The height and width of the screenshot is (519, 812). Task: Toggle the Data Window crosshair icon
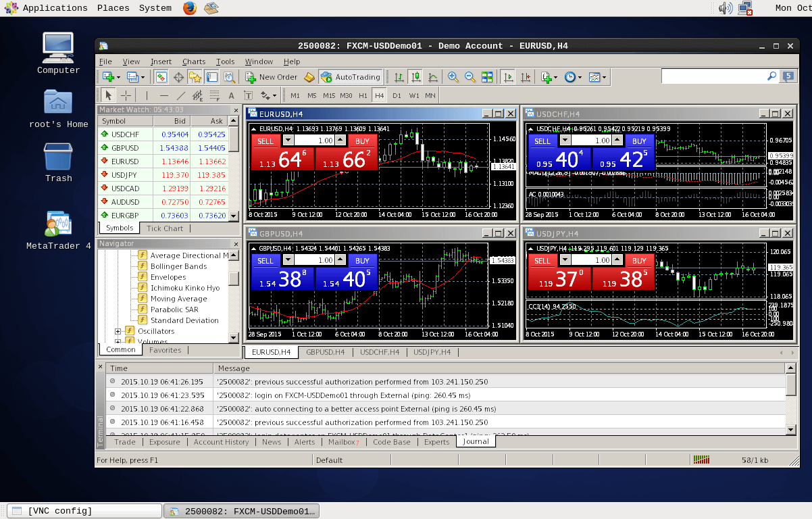(178, 77)
